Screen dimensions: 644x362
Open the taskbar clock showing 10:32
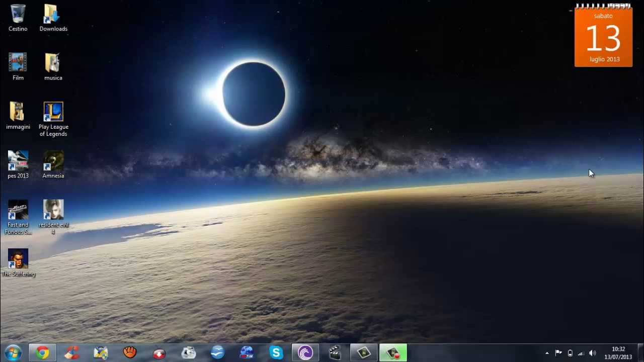tap(618, 353)
